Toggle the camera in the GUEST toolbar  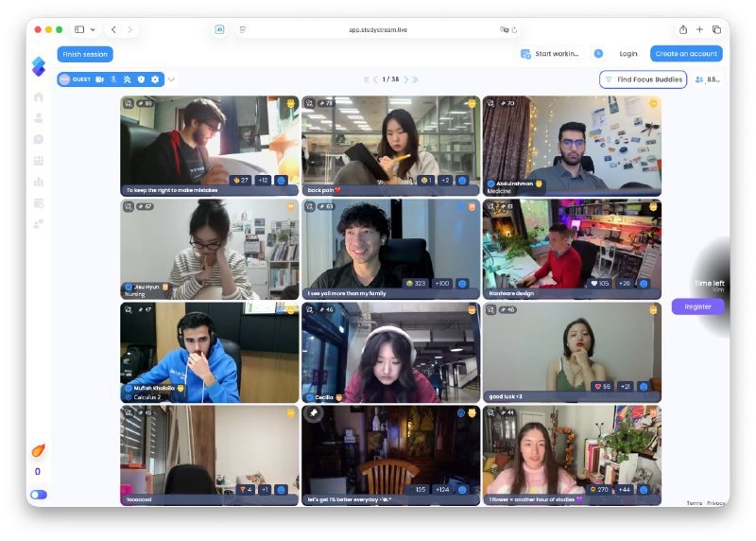(100, 79)
